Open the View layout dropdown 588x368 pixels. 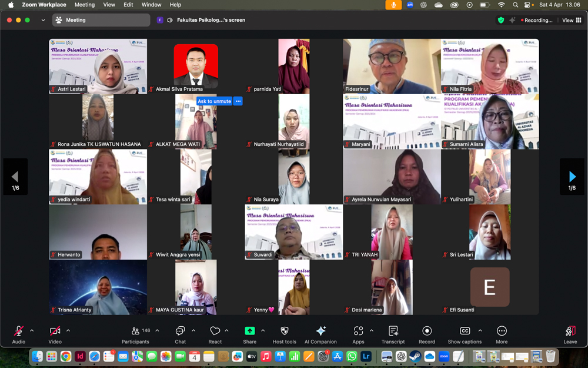pos(572,20)
